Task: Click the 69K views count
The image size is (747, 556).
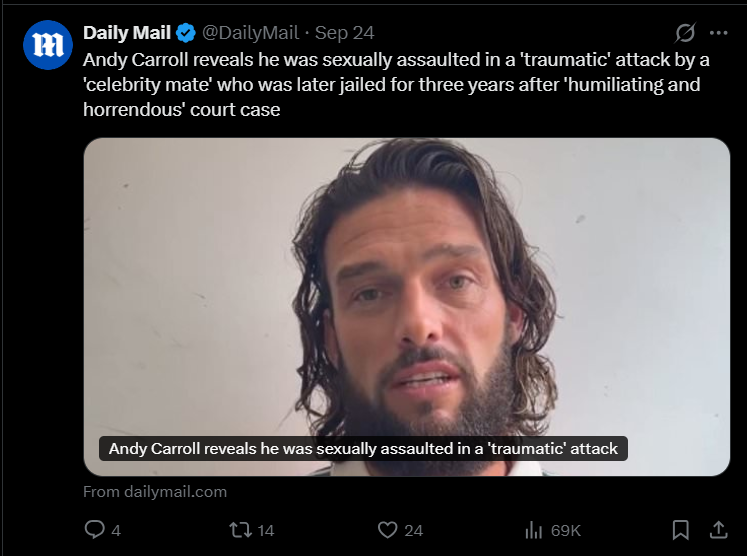Action: click(565, 530)
